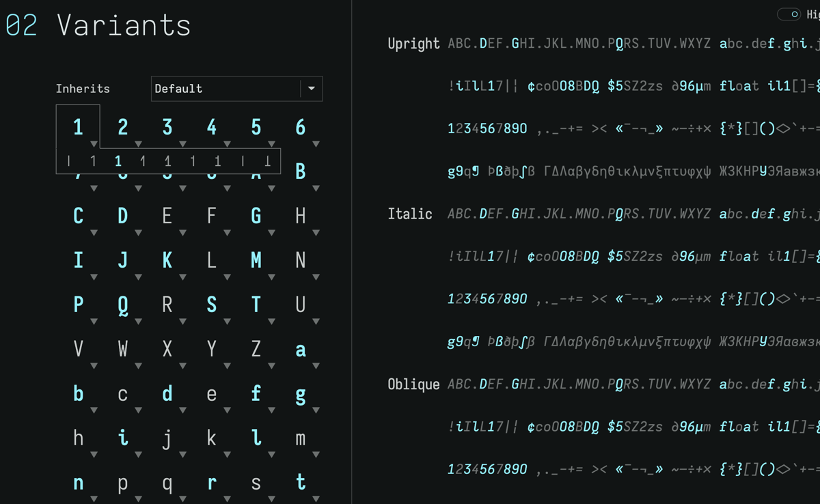This screenshot has width=820, height=504.
Task: Expand variant arrow below digit 2
Action: [x=138, y=144]
